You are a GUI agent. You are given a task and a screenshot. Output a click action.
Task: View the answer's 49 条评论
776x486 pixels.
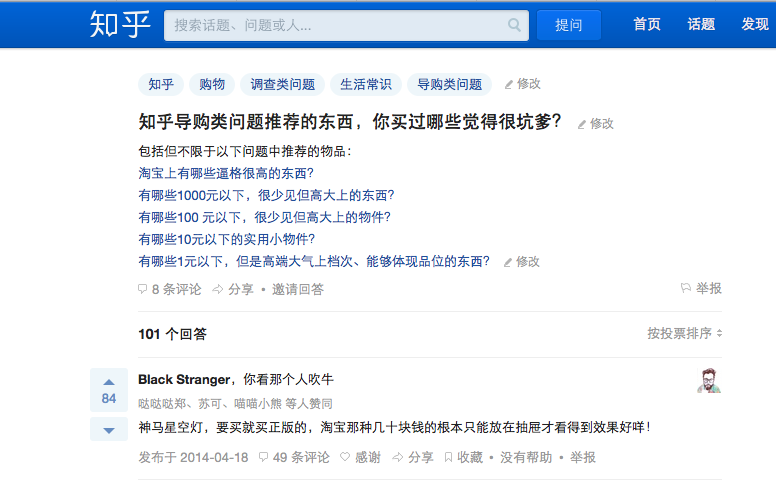(294, 457)
